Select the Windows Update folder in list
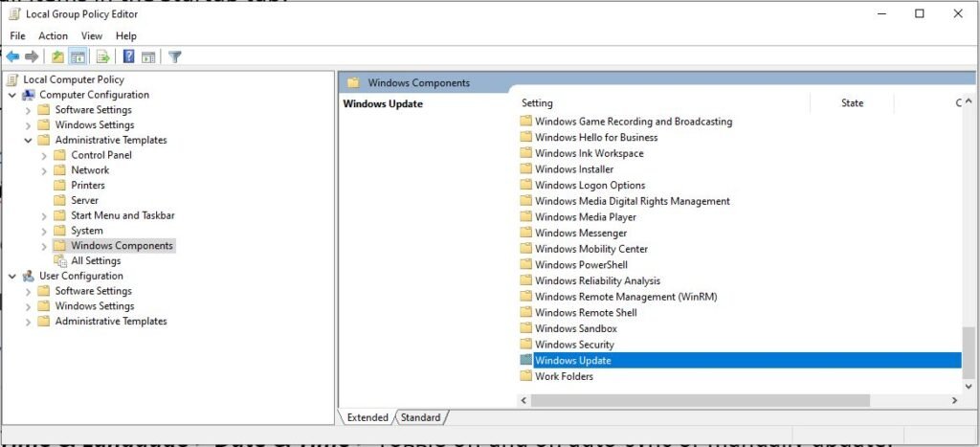 click(x=572, y=361)
